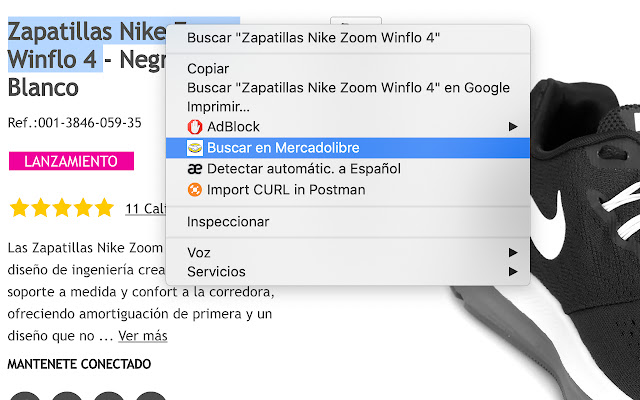
Task: Click the pink LANZAMIENTO badge
Action: point(71,161)
